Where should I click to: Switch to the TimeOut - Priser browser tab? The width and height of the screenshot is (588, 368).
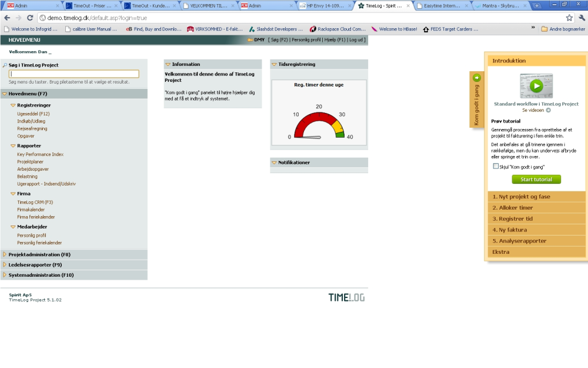click(x=92, y=6)
